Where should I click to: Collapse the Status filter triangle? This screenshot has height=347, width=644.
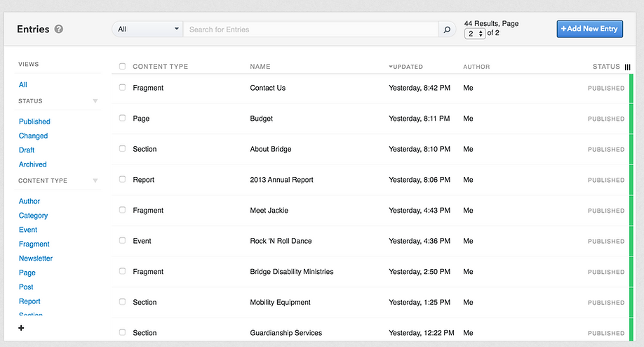click(x=95, y=101)
